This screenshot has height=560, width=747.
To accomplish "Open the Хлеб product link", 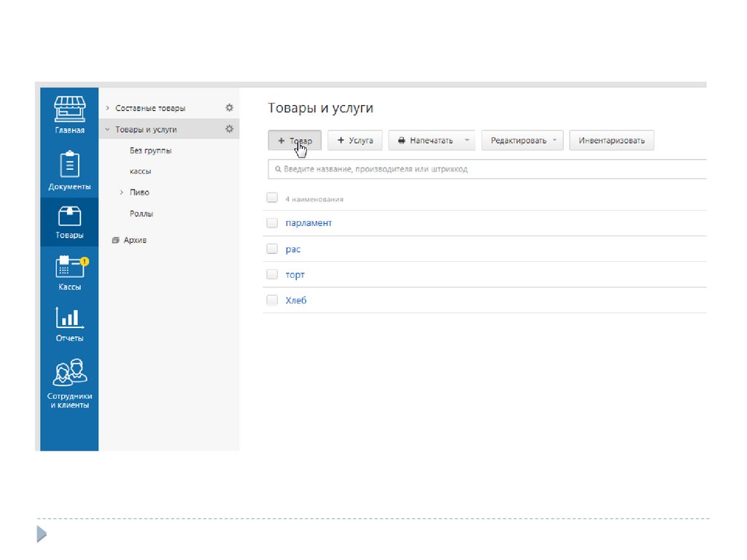I will click(296, 300).
